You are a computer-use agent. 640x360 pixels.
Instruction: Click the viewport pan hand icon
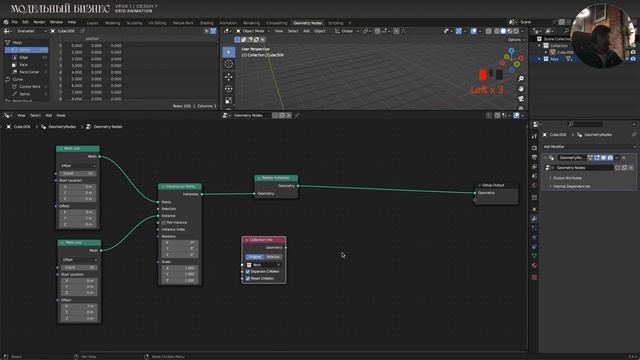point(521,89)
